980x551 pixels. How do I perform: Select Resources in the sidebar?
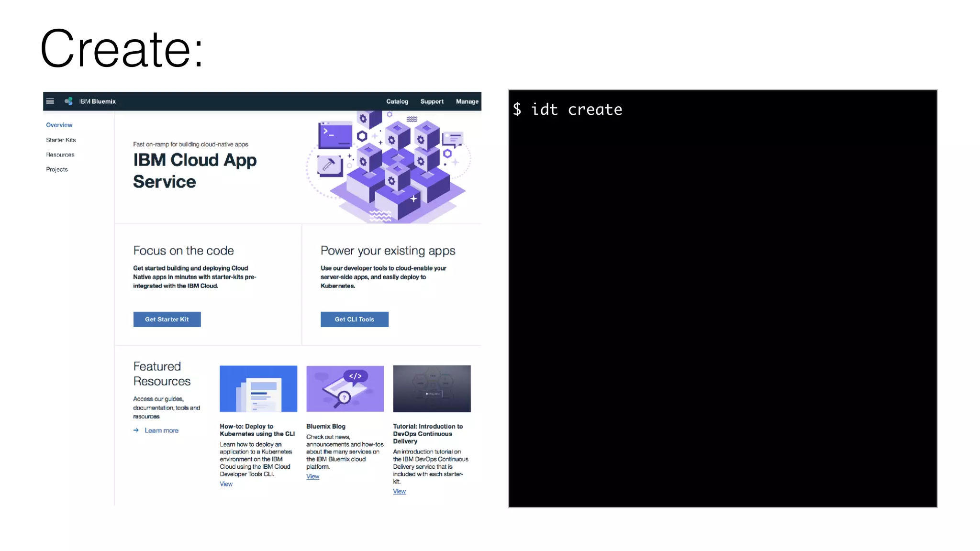pyautogui.click(x=60, y=154)
